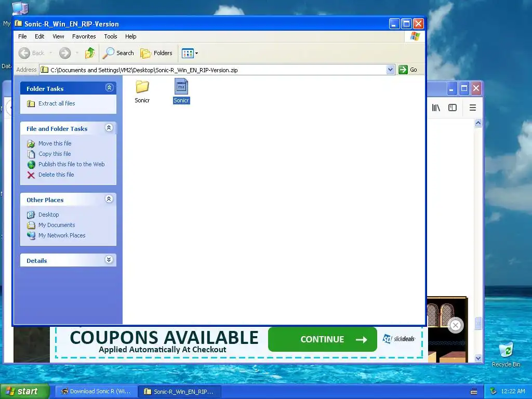Click the Forward arrow button
Viewport: 532px width, 399px height.
coord(65,53)
